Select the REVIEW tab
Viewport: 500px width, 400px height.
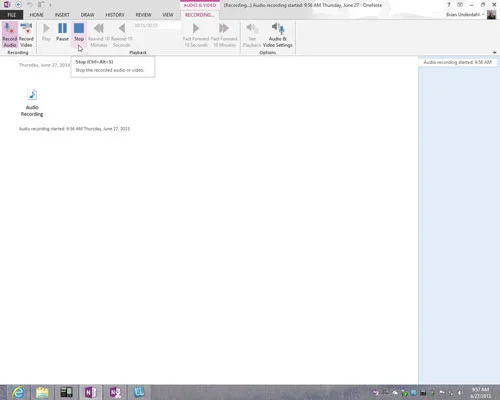click(144, 15)
